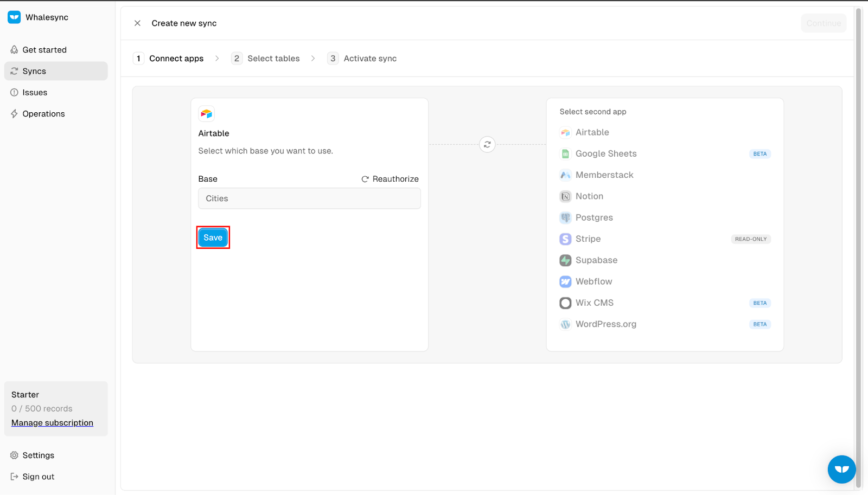Click the Select second app heading
868x495 pixels.
tap(593, 112)
